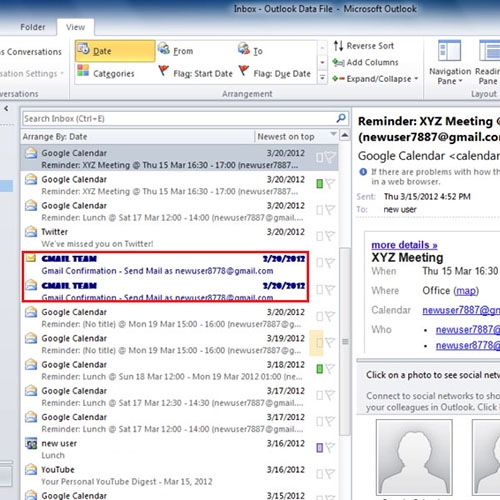The height and width of the screenshot is (500, 500).
Task: Open the more details link
Action: 404,245
